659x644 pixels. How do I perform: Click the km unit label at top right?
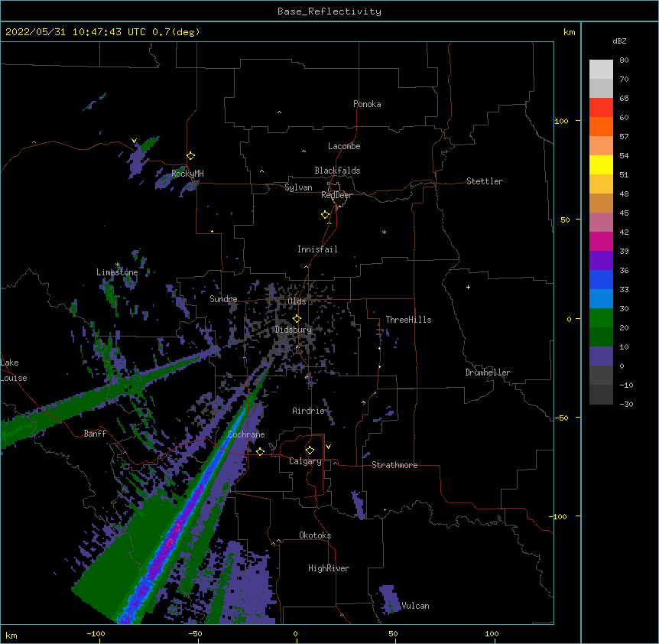570,32
